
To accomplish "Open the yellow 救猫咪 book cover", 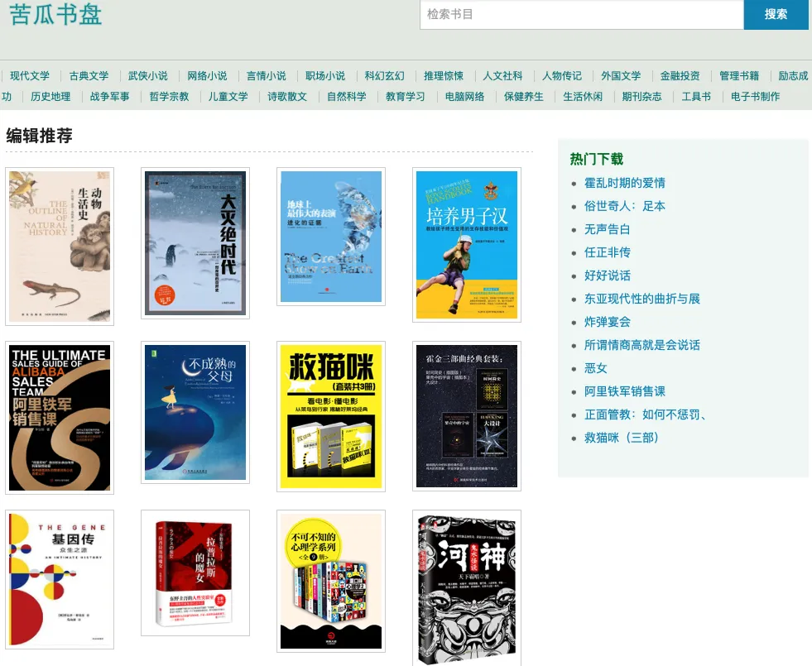I will [x=331, y=417].
